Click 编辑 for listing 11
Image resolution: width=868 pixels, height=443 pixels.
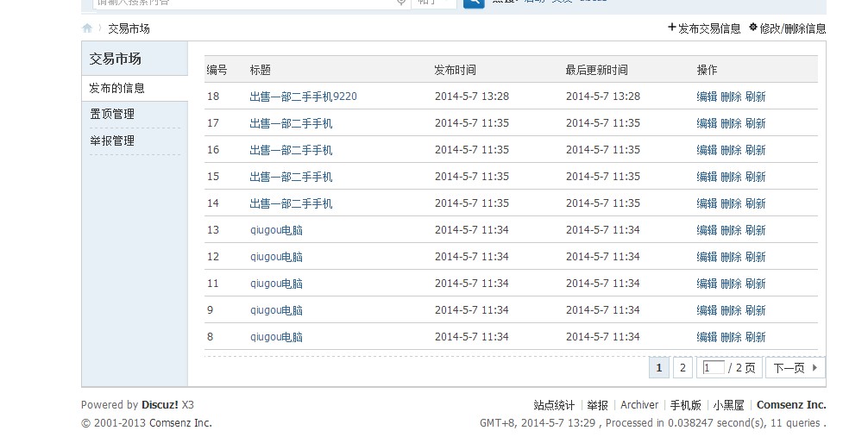(707, 284)
